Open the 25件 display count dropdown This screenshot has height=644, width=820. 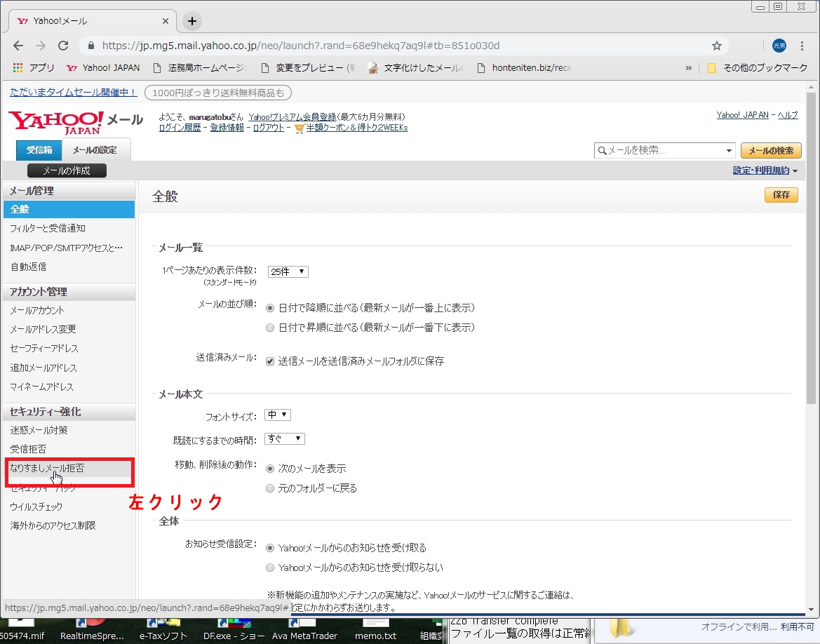click(x=288, y=271)
